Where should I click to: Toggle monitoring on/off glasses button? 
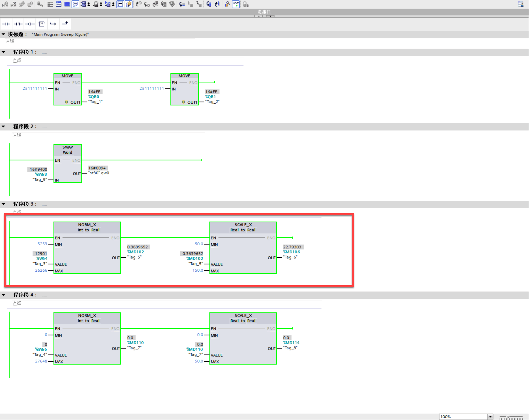tap(236, 4)
